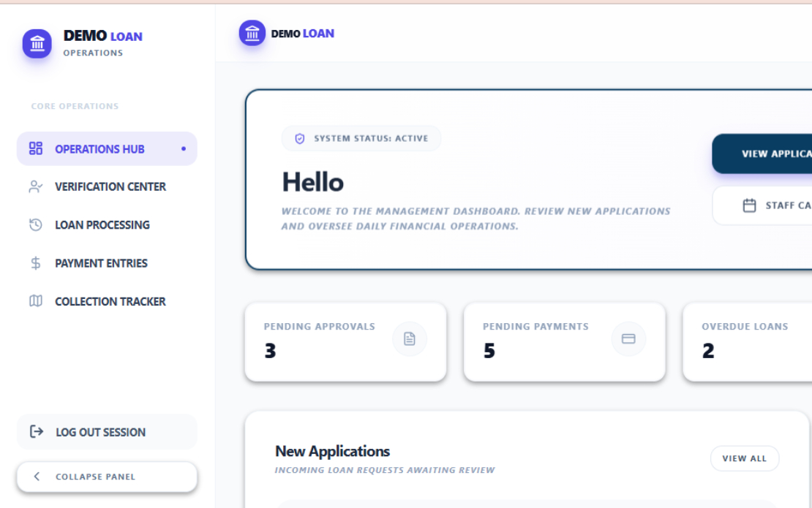Click the card icon in Pending Payments card
The image size is (812, 508).
(628, 339)
